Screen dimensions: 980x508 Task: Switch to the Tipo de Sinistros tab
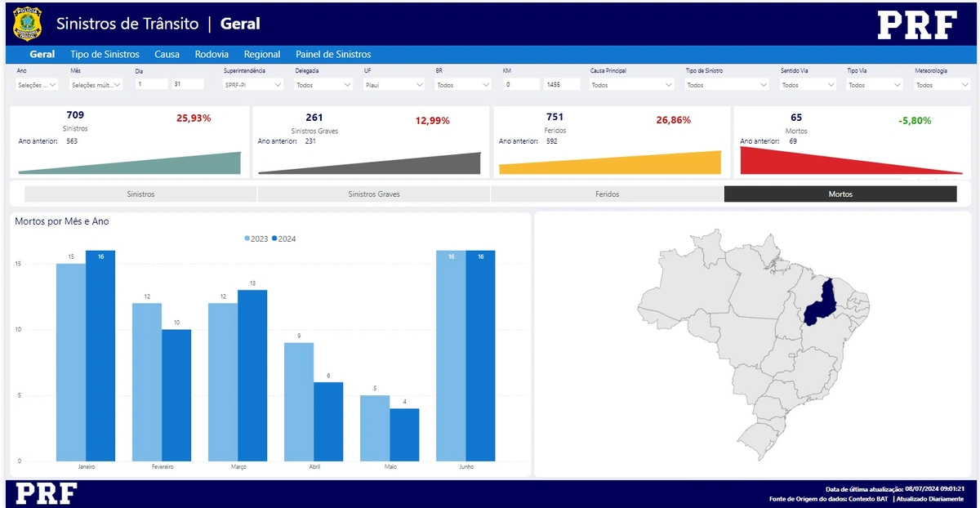point(105,55)
